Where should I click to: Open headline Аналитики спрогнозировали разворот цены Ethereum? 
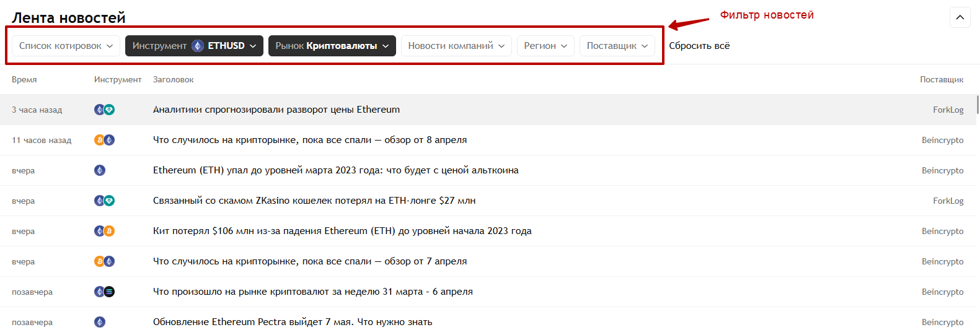point(276,110)
